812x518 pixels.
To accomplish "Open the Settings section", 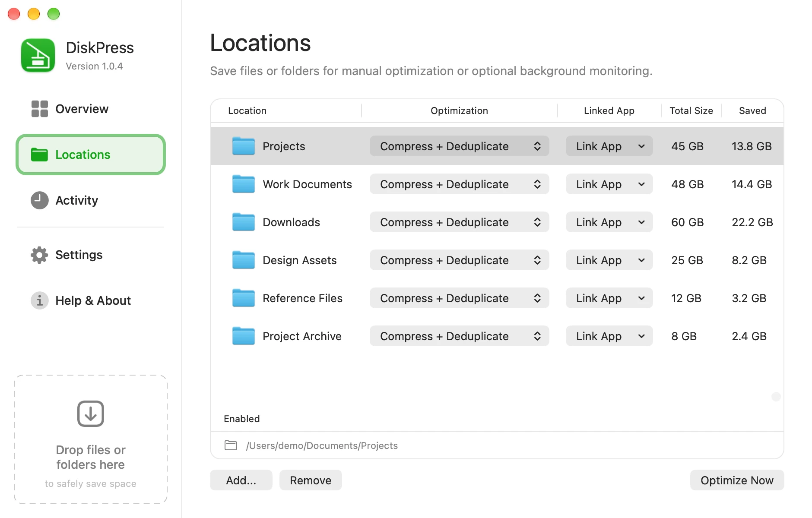I will coord(91,255).
